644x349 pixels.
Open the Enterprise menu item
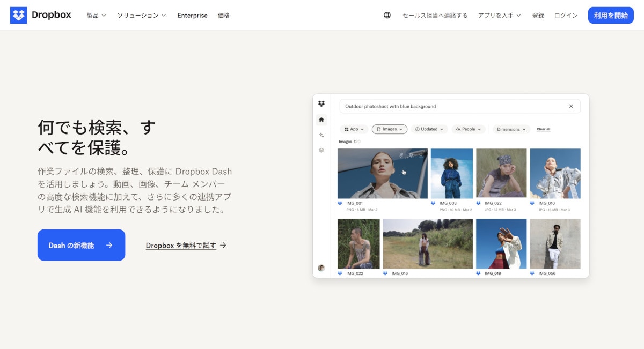pos(192,16)
